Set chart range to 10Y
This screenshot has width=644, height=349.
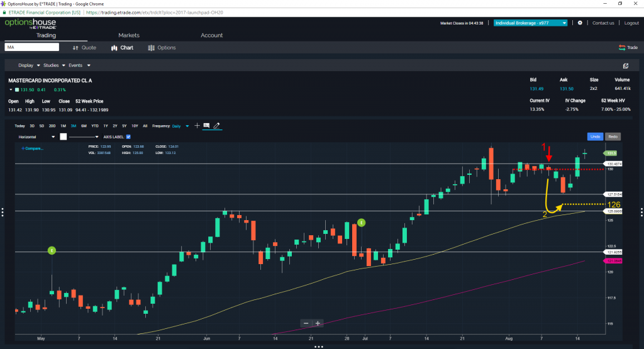coord(135,126)
